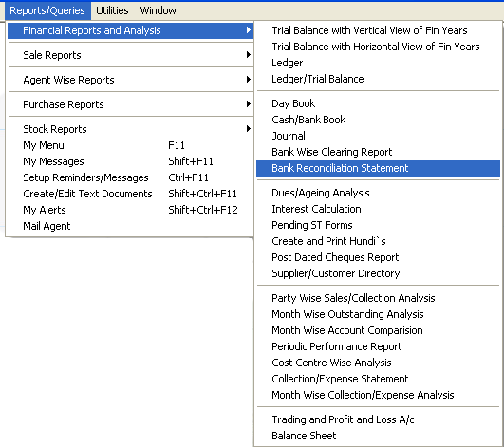Screen dimensions: 504x447
Task: Expand Financial Reports and Analysis submenu
Action: tap(130, 30)
